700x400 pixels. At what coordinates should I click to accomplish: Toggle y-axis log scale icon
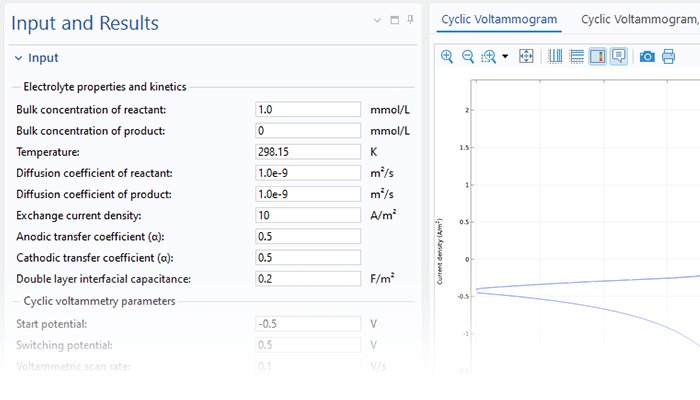point(576,56)
